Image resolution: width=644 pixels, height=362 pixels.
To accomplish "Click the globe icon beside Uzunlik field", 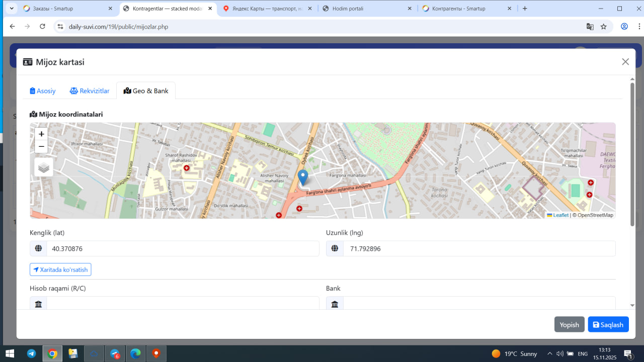I will [x=335, y=248].
